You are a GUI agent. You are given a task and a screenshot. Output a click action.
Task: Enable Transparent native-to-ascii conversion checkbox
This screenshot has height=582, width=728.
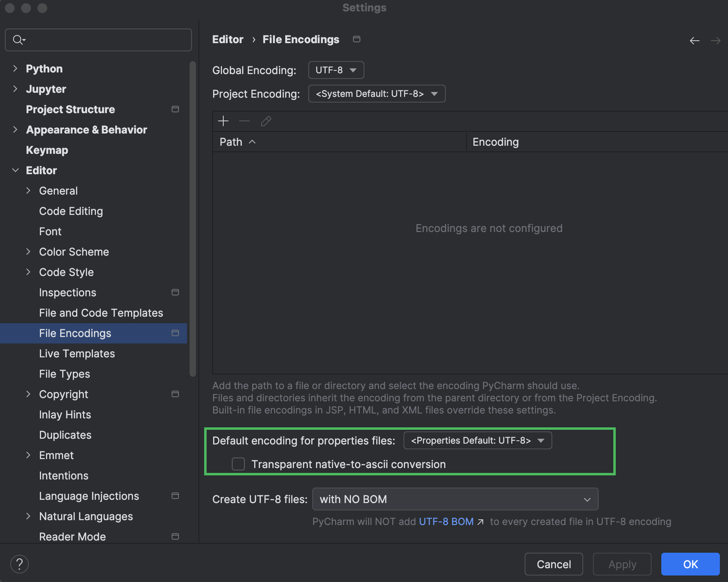[238, 464]
